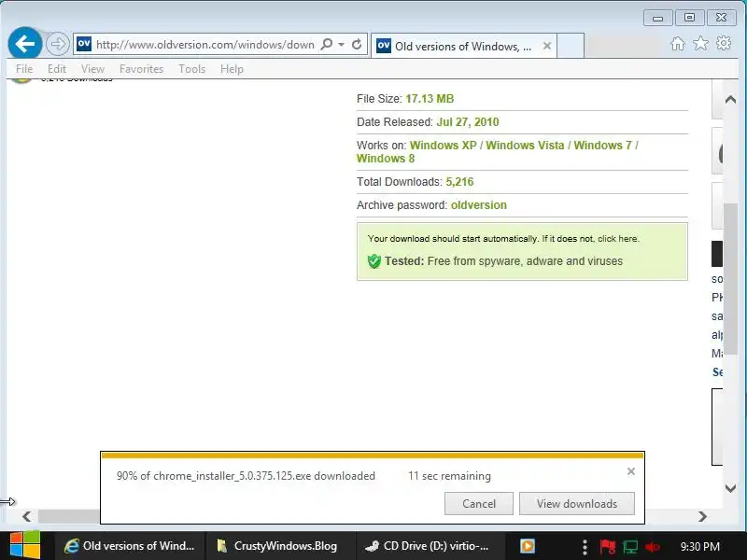Screen dimensions: 747x560
Task: Open a new blank tab
Action: [x=571, y=46]
